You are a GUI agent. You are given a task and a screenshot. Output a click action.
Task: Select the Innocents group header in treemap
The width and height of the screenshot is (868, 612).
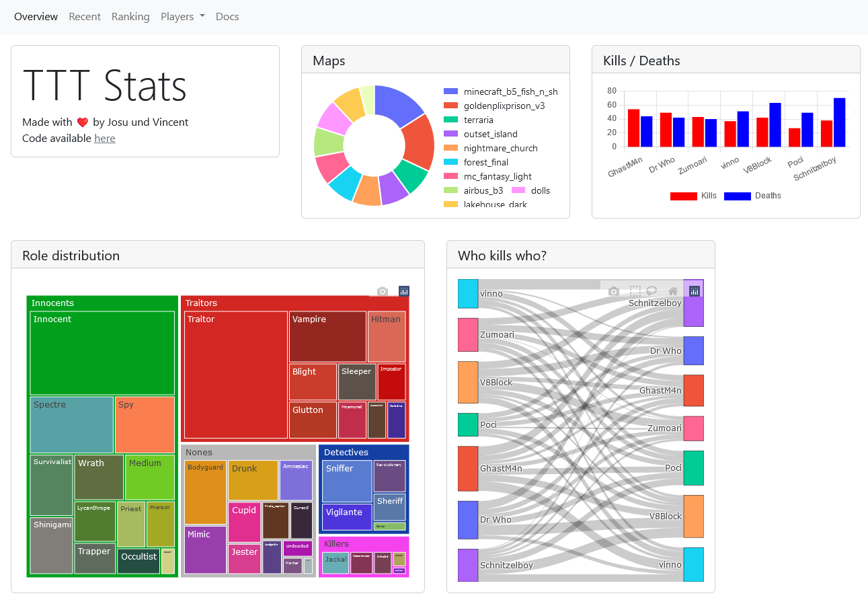pyautogui.click(x=102, y=303)
